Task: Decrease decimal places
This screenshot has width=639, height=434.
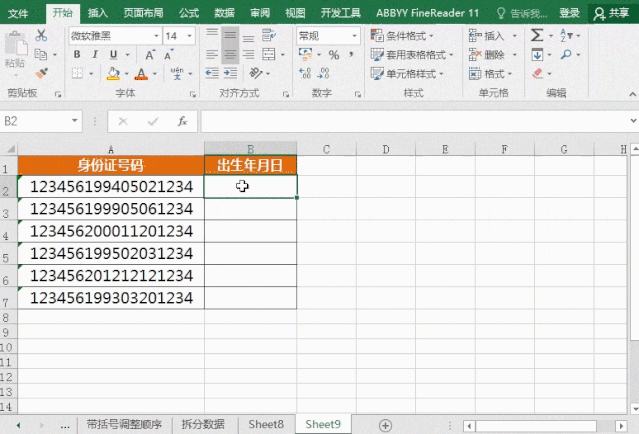Action: point(323,74)
